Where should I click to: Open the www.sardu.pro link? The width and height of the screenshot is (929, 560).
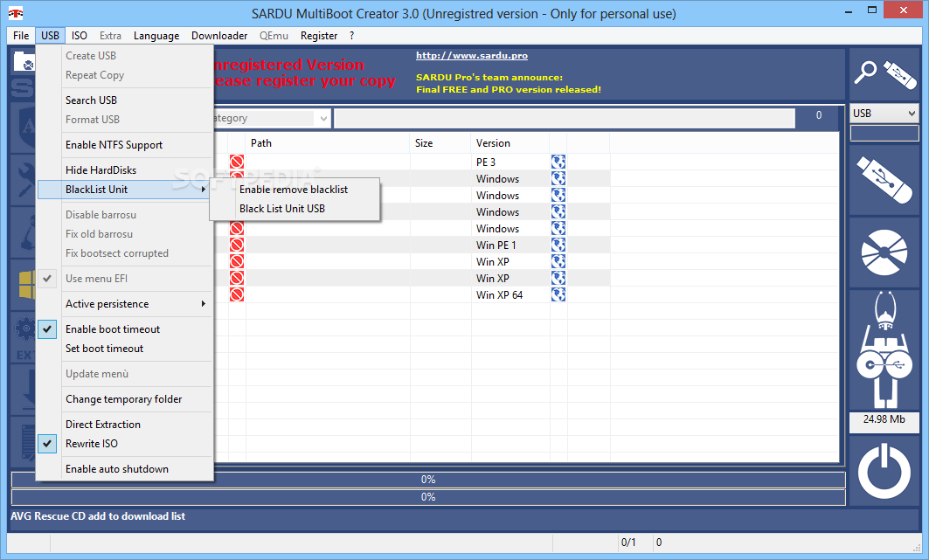tap(472, 56)
